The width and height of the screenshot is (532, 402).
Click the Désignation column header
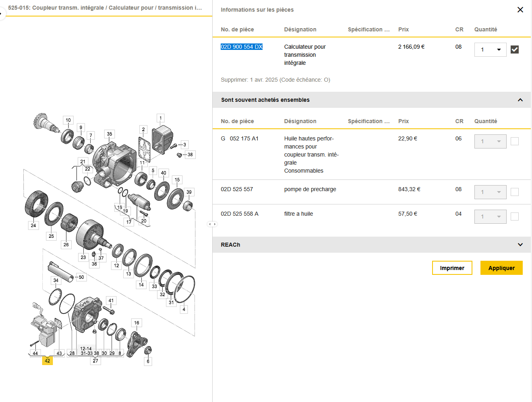[300, 29]
